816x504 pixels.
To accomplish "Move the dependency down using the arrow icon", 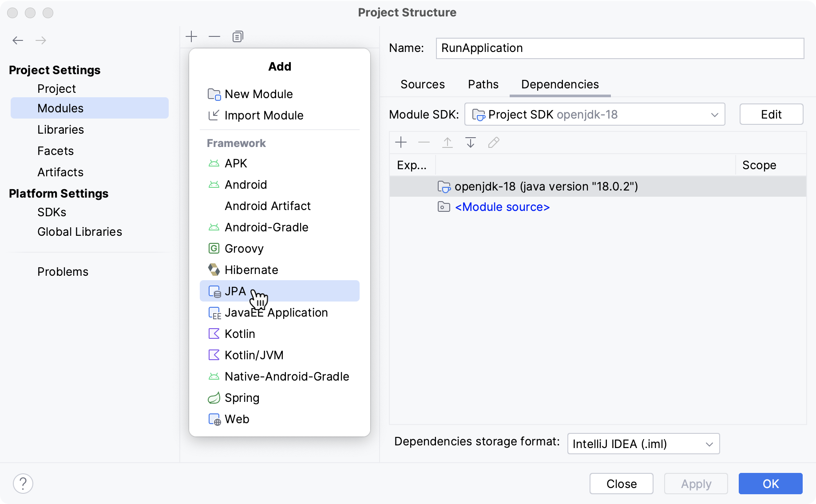I will 470,142.
